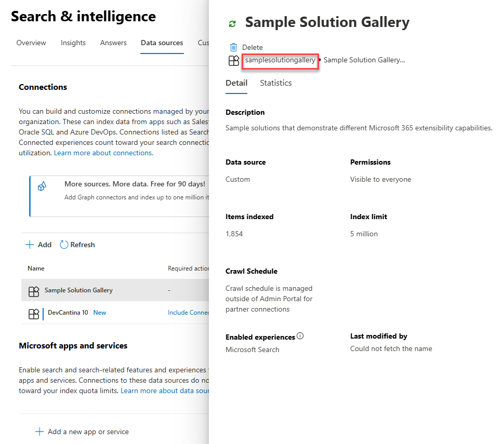This screenshot has width=504, height=444.
Task: Click the DevCantina 10 connector icon
Action: pyautogui.click(x=34, y=314)
